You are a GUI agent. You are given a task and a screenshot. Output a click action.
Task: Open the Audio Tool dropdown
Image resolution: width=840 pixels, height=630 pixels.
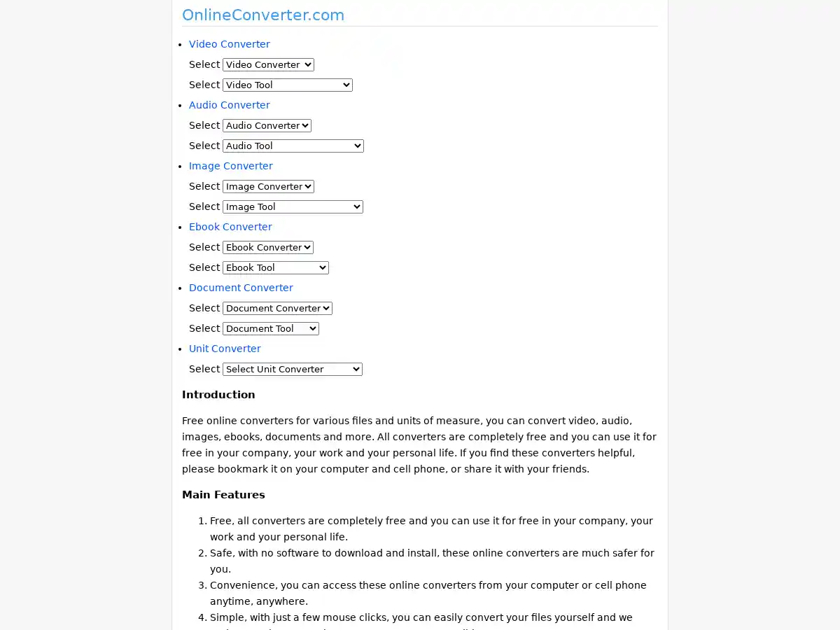pos(293,146)
